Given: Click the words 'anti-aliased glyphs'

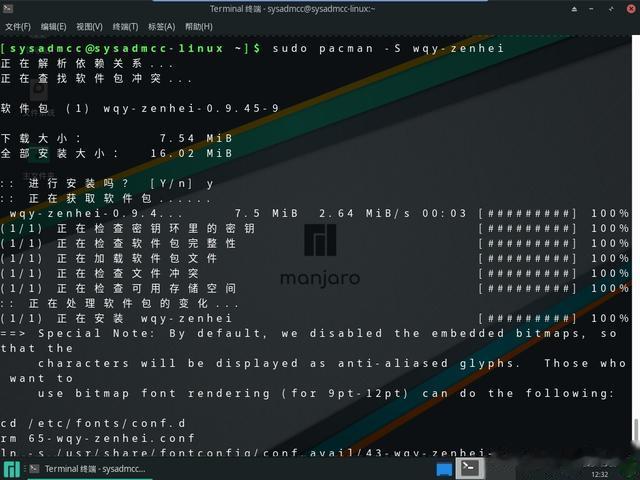Looking at the screenshot, I should (429, 364).
